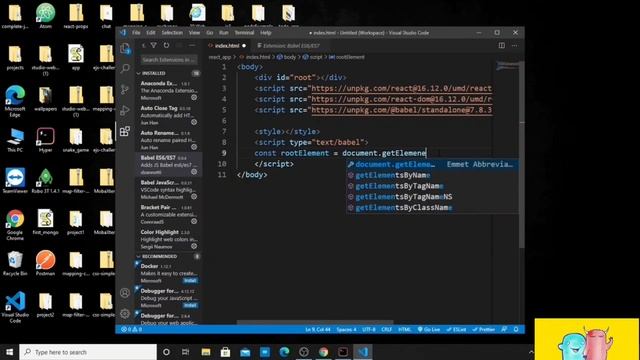This screenshot has height=360, width=640.
Task: Open Microsoft Edge from the taskbar
Action: point(284,352)
